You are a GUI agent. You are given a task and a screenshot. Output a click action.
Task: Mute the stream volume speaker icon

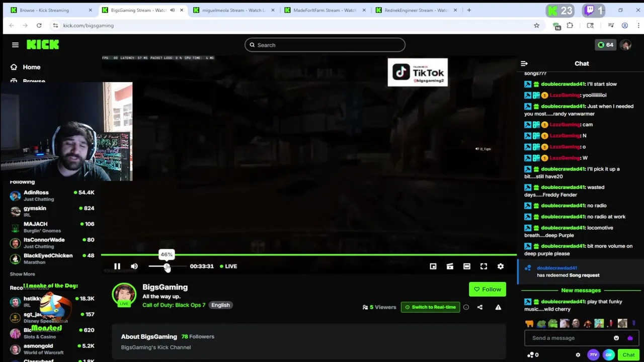[134, 266]
